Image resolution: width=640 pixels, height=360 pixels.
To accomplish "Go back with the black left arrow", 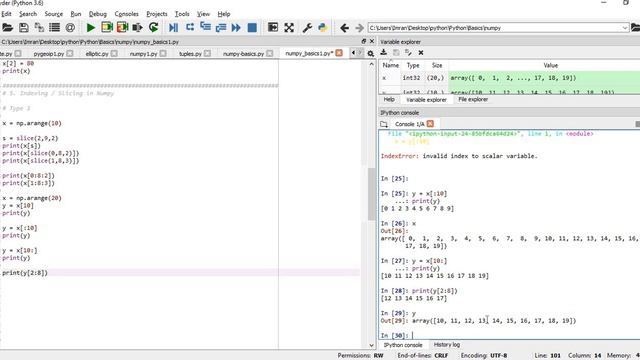I will [344, 28].
